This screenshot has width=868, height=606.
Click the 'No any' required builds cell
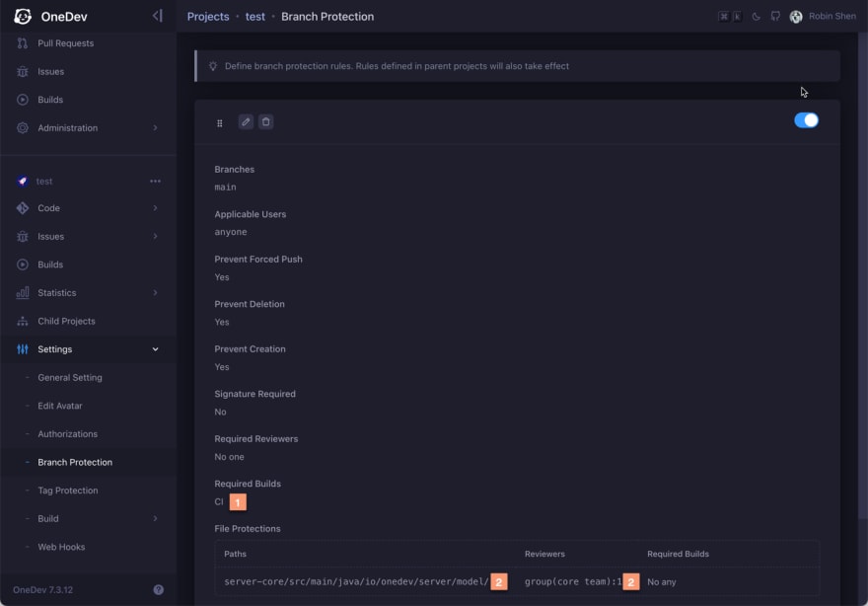point(662,582)
